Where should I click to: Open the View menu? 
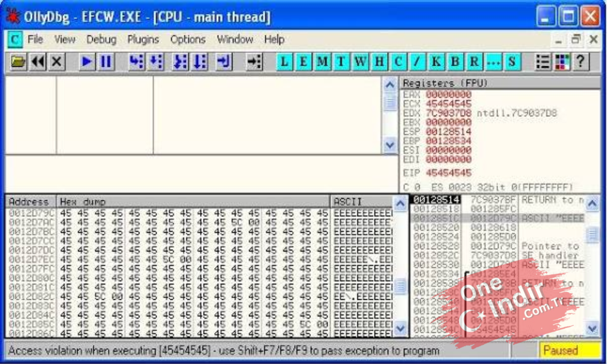point(65,39)
